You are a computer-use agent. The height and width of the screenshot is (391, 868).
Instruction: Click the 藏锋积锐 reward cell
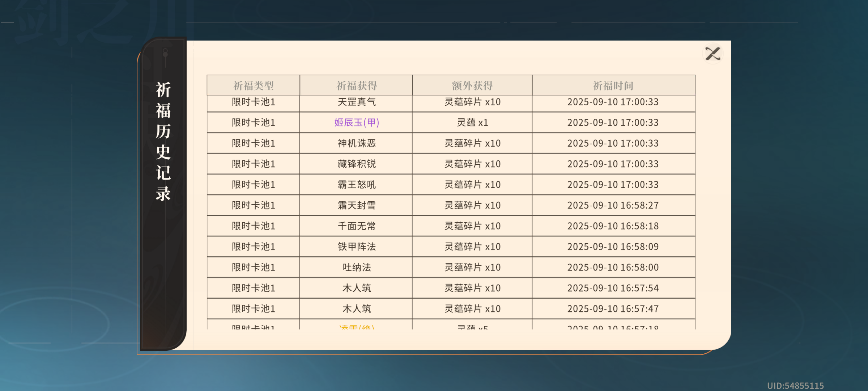coord(356,164)
